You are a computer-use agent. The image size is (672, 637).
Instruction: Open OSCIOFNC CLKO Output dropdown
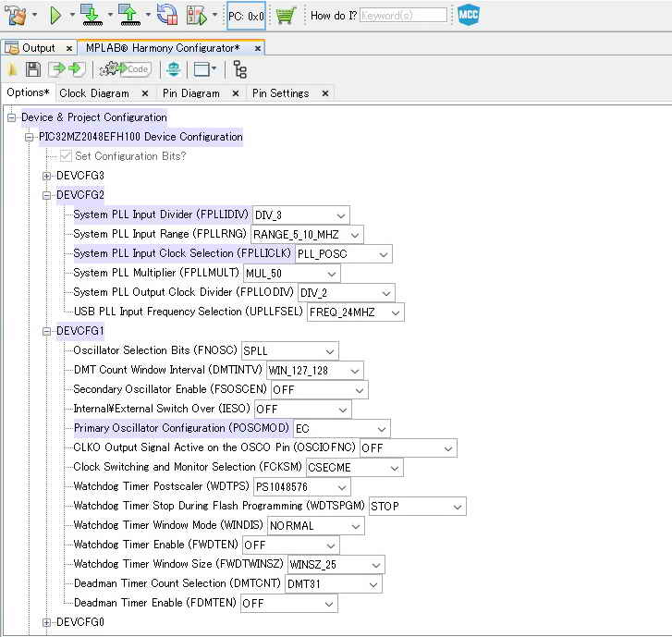pos(409,448)
